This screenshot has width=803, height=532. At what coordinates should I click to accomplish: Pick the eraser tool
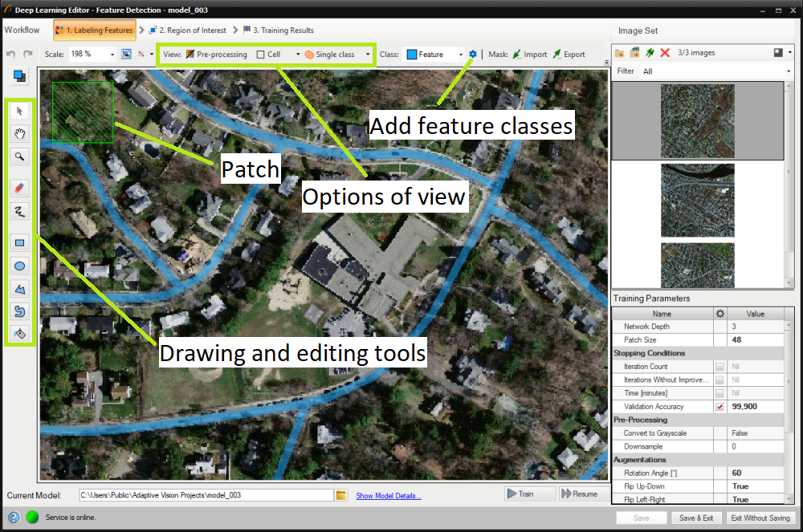pos(20,188)
